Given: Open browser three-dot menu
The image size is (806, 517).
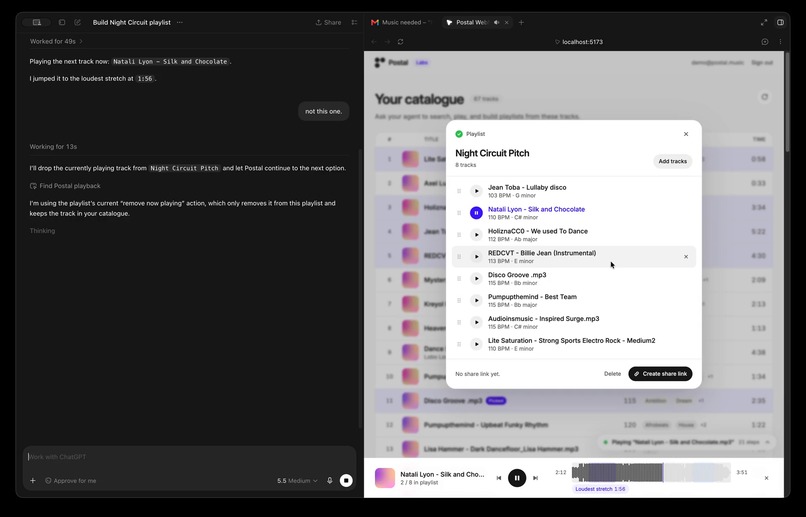Looking at the screenshot, I should click(x=780, y=42).
